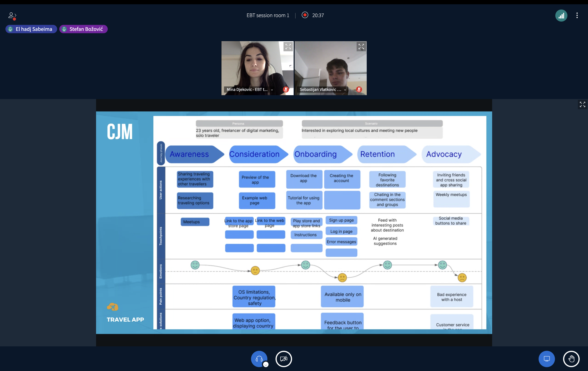The height and width of the screenshot is (371, 588).
Task: Open audio device options chevron
Action: [266, 364]
